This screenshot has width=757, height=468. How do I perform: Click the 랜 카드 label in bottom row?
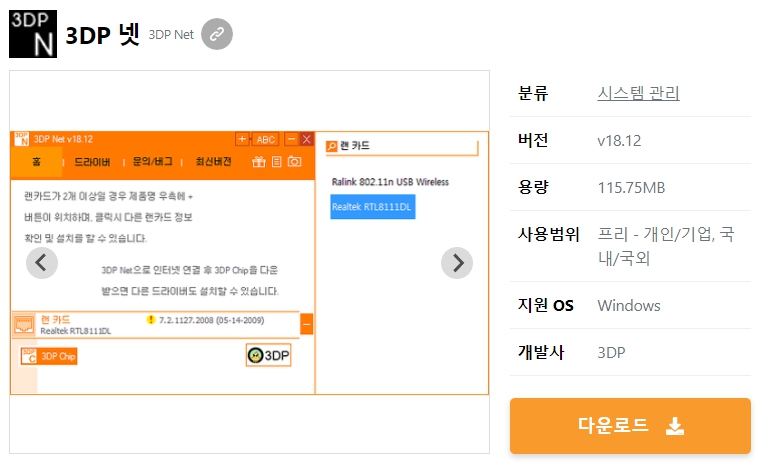point(55,319)
